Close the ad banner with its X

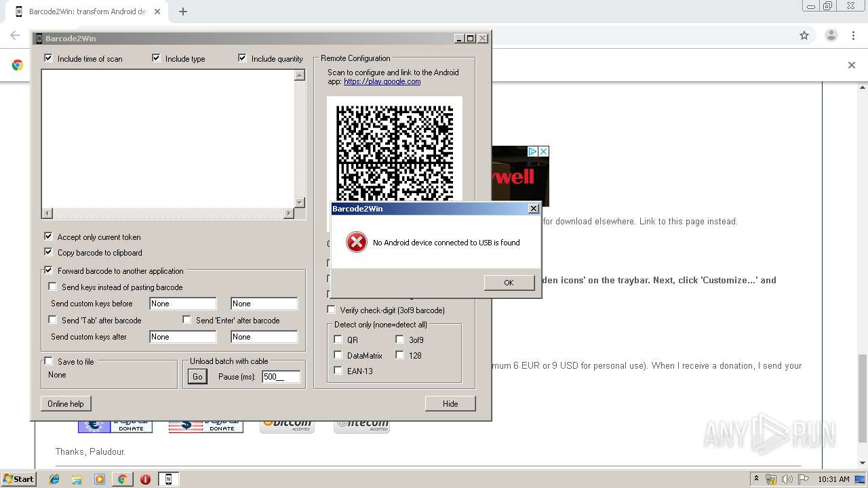pos(543,152)
